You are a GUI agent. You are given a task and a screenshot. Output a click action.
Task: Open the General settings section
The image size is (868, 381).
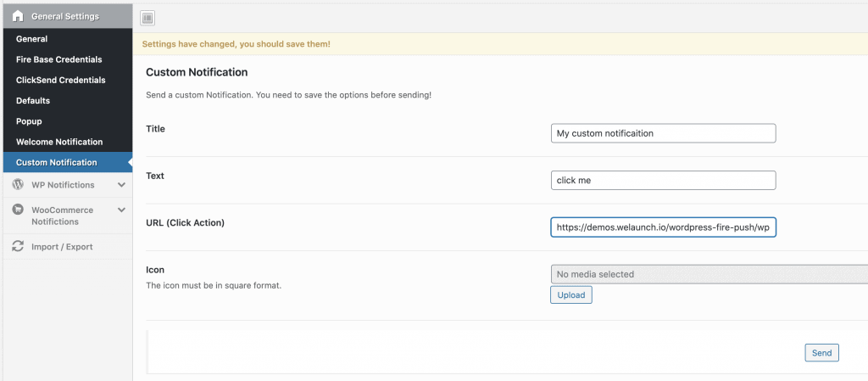[32, 39]
